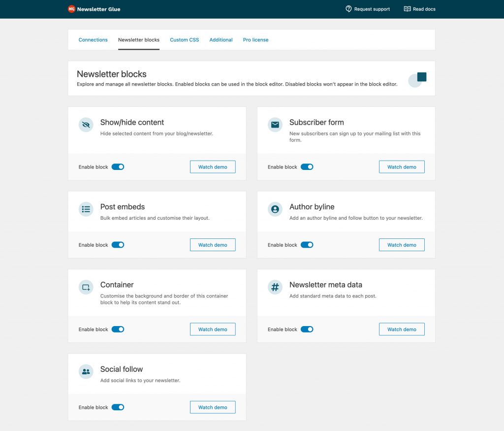Switch off the Social follow block toggle
This screenshot has width=504, height=431.
click(x=118, y=407)
